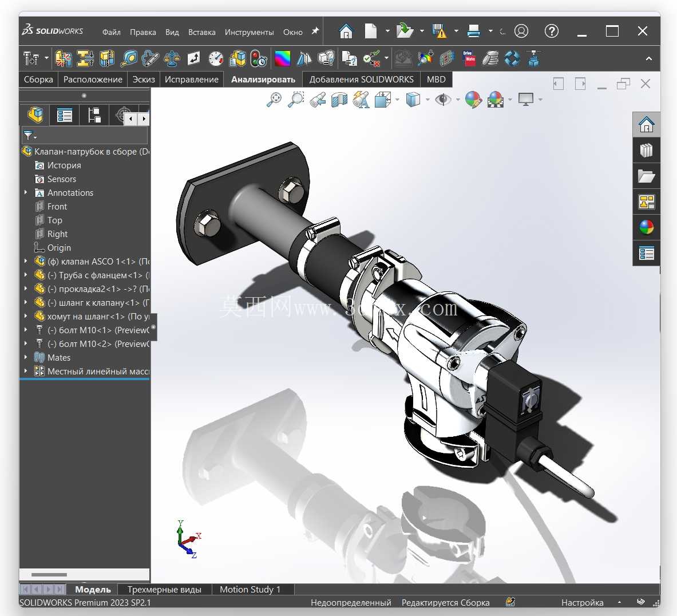The width and height of the screenshot is (677, 616).
Task: Click View Settings monitor icon
Action: [x=526, y=100]
